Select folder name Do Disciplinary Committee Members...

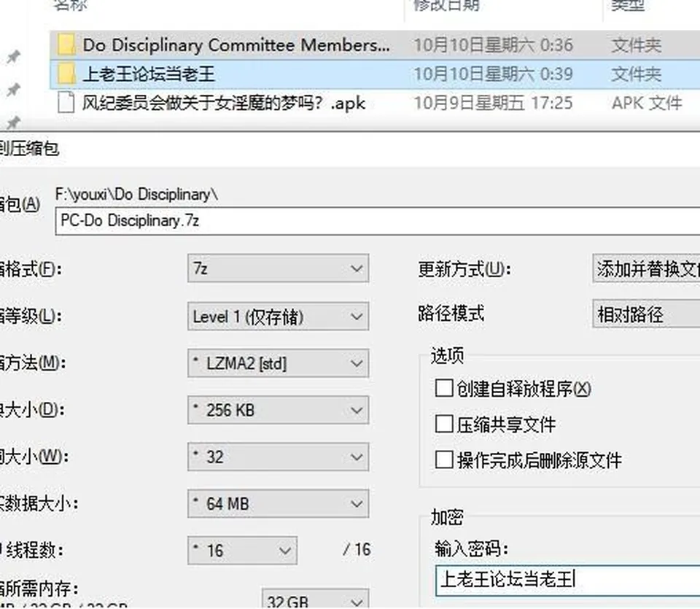[x=236, y=45]
